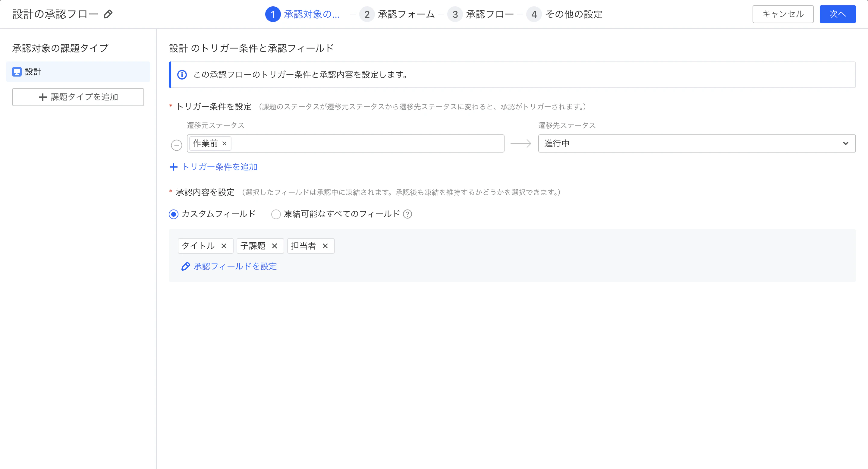This screenshot has height=469, width=868.
Task: Open the 遷移先ステータス dropdown showing 進行中
Action: (x=697, y=143)
